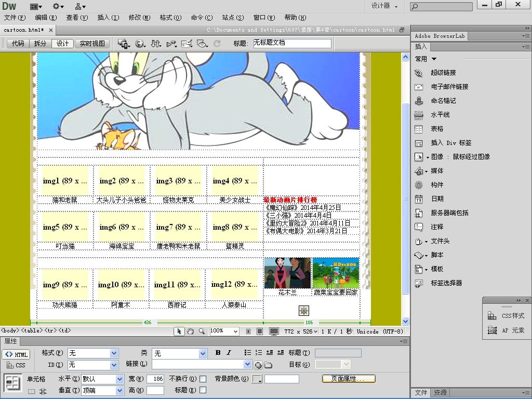This screenshot has height=399, width=532.
Task: Expand the Common (常用) category dropdown
Action: [x=434, y=59]
